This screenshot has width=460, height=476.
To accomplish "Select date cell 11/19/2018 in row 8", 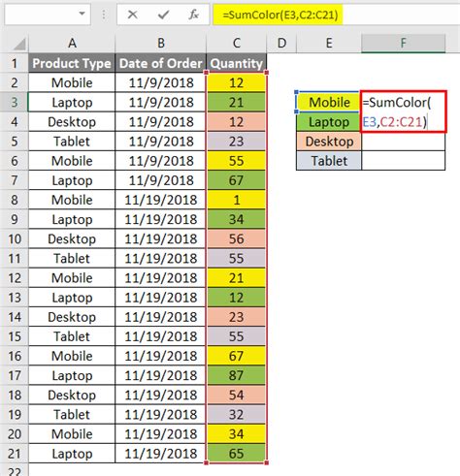I will pos(161,200).
